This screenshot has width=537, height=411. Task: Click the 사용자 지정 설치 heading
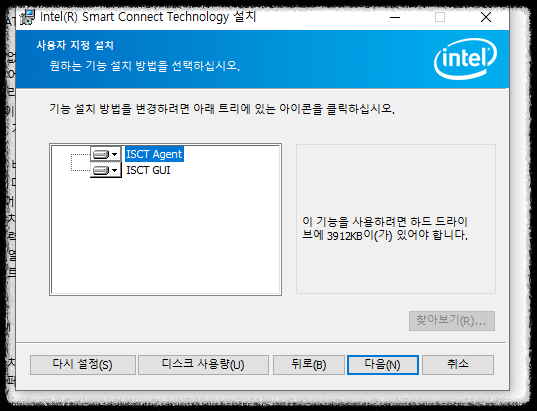(75, 45)
